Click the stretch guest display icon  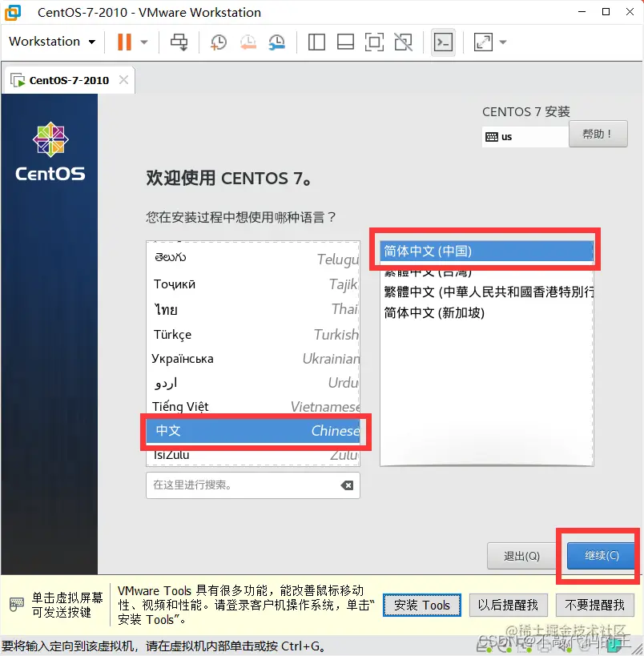click(x=483, y=42)
